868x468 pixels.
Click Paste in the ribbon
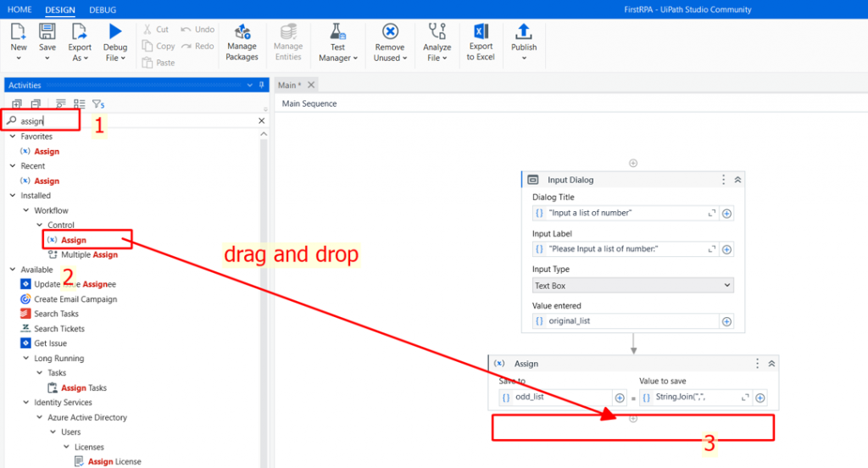(x=159, y=63)
